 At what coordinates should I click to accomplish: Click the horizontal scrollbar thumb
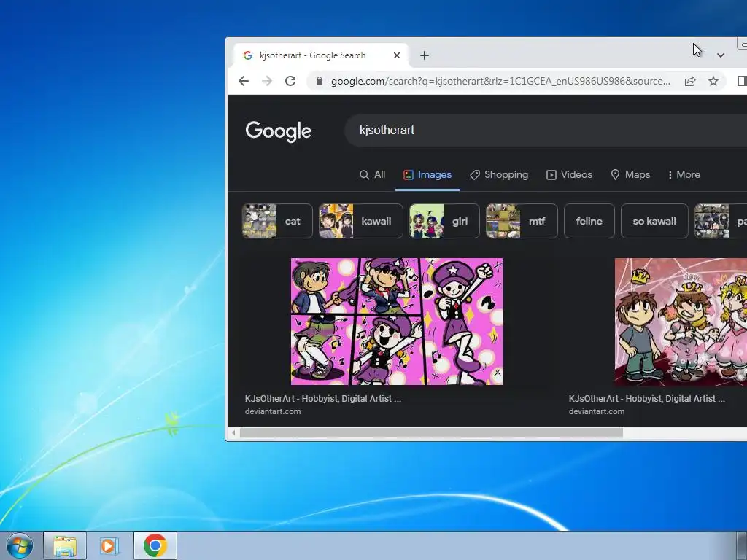[431, 433]
